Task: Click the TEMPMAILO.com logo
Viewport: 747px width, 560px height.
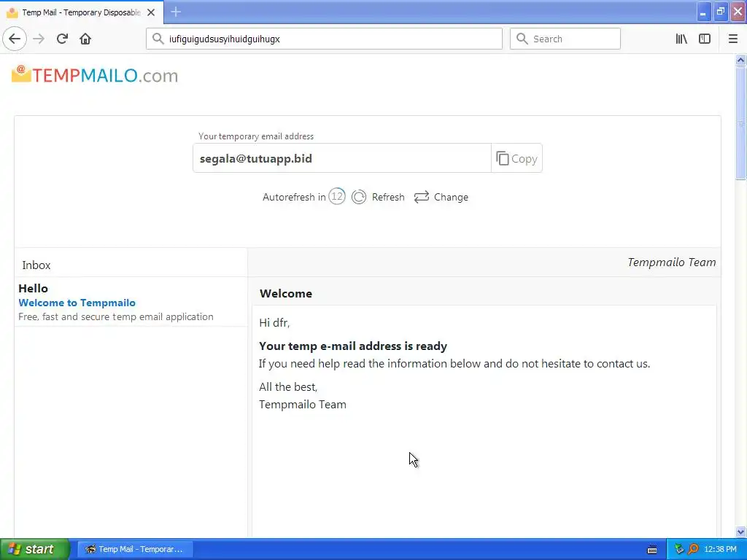Action: click(95, 75)
